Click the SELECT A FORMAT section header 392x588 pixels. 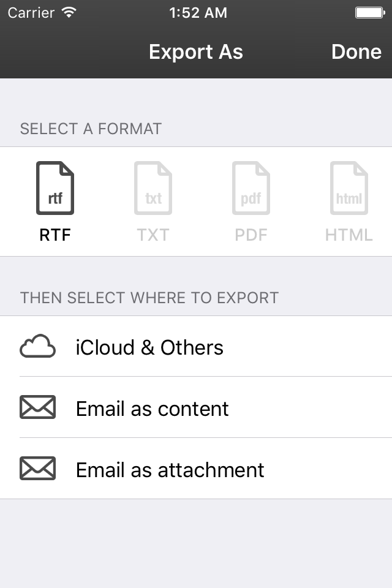tap(91, 129)
